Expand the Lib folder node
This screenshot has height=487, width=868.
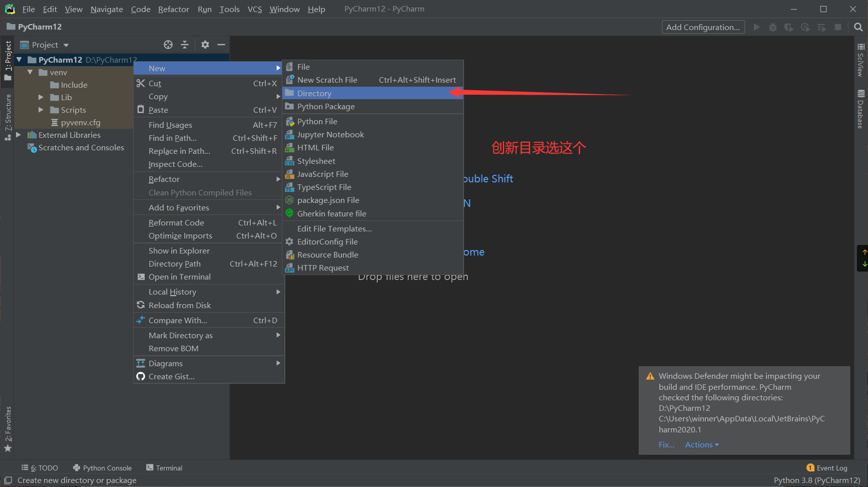click(41, 97)
